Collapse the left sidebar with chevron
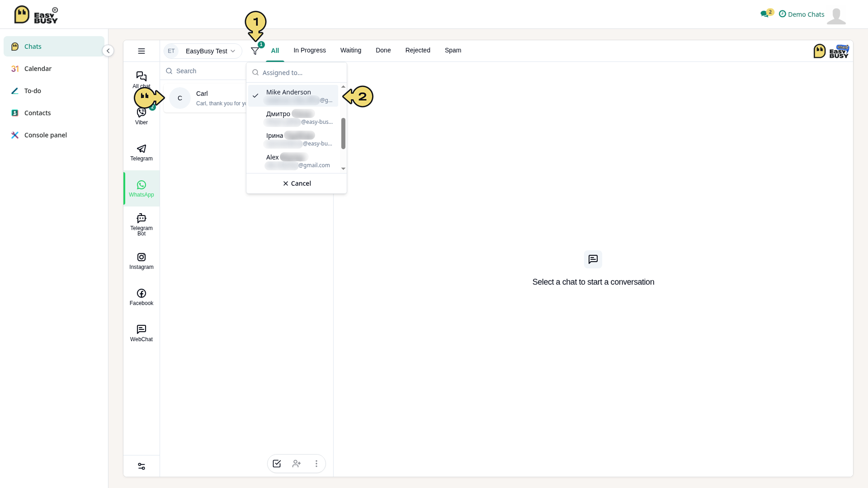 (x=108, y=51)
